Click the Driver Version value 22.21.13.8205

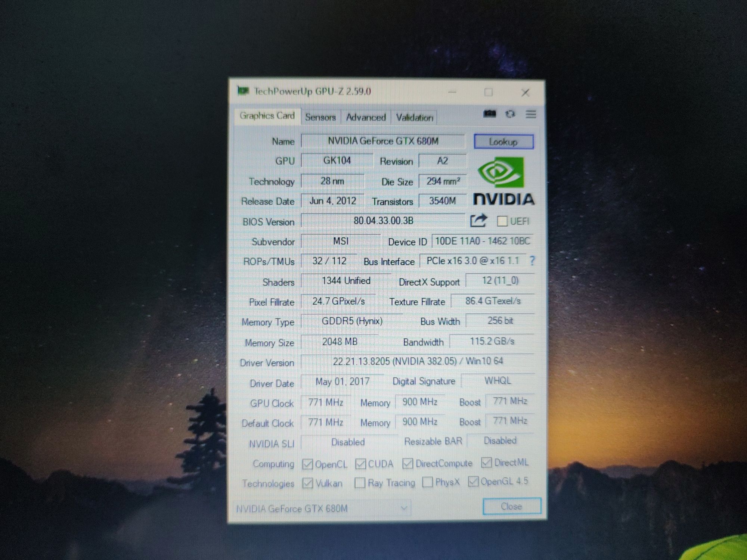point(418,361)
